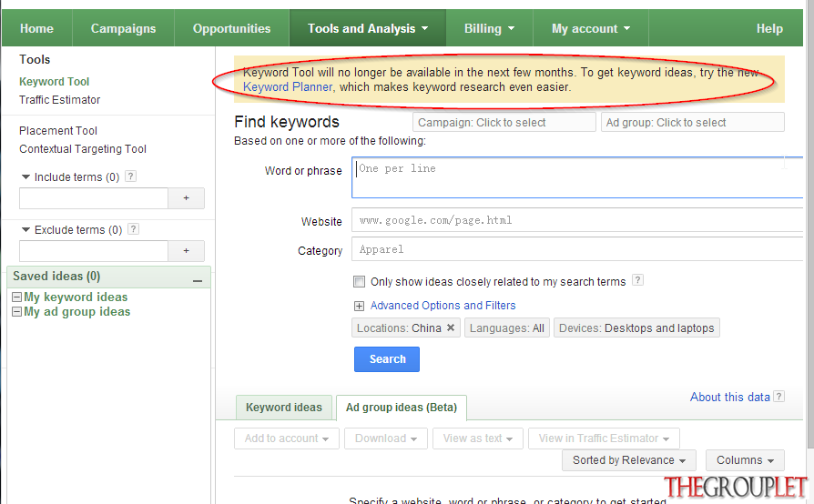This screenshot has height=504, width=814.
Task: Open Placement Tool from sidebar
Action: pos(58,131)
